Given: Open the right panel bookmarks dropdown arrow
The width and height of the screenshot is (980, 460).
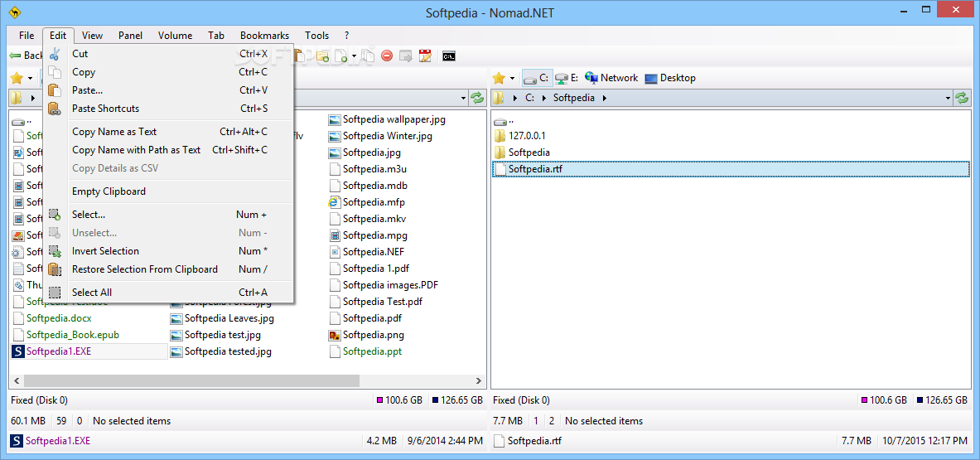Looking at the screenshot, I should coord(513,78).
